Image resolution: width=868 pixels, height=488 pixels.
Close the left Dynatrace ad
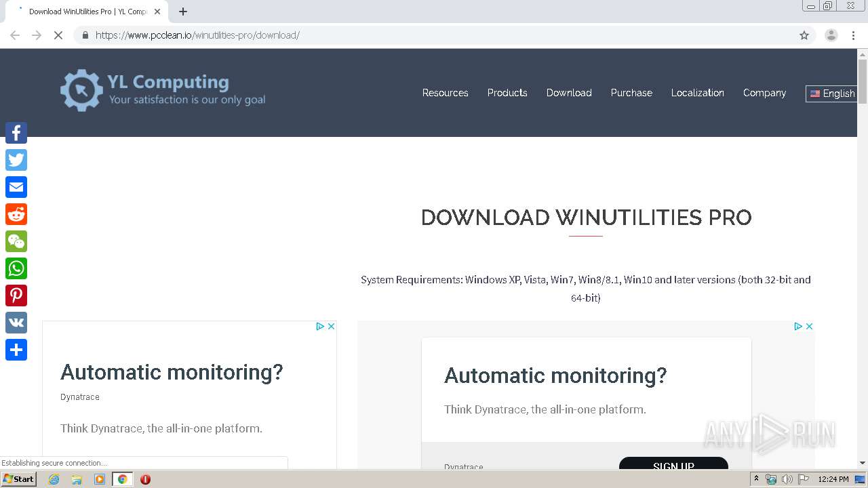pos(331,326)
